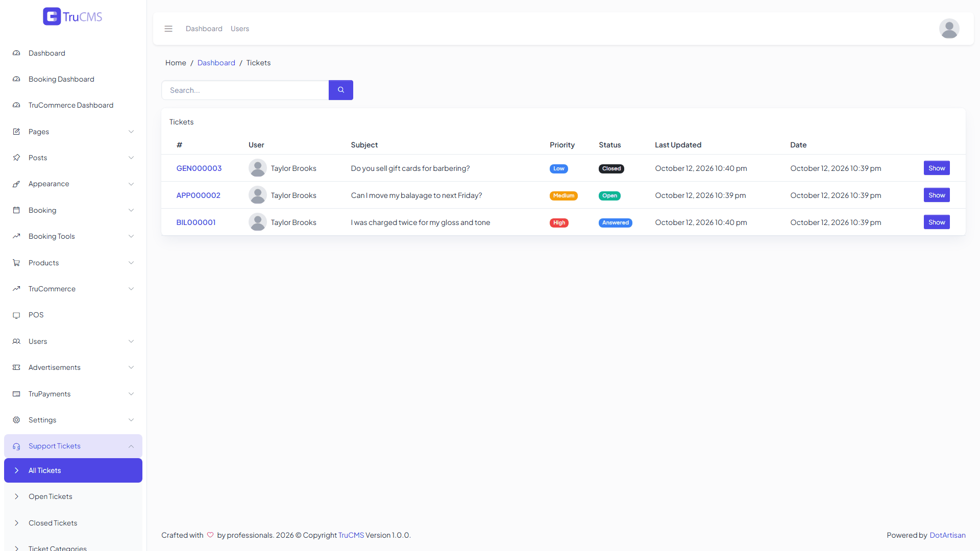Show ticket BIL000001
The height and width of the screenshot is (551, 980).
937,222
